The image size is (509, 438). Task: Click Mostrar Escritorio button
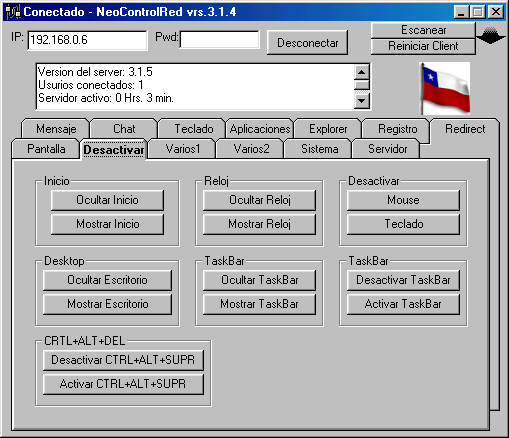pyautogui.click(x=107, y=304)
